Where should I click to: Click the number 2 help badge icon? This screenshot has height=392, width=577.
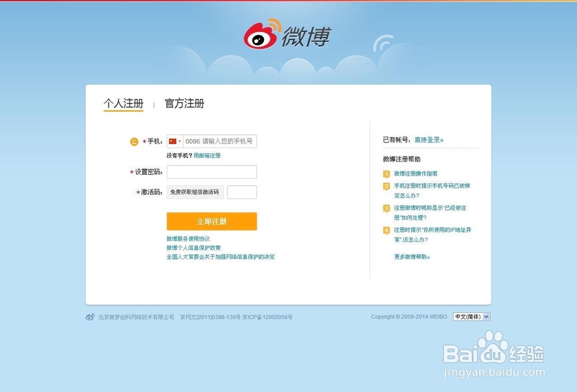pos(387,186)
